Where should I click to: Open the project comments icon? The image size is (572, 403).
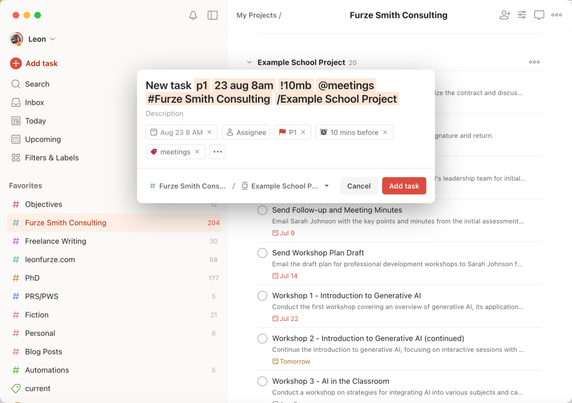tap(539, 15)
